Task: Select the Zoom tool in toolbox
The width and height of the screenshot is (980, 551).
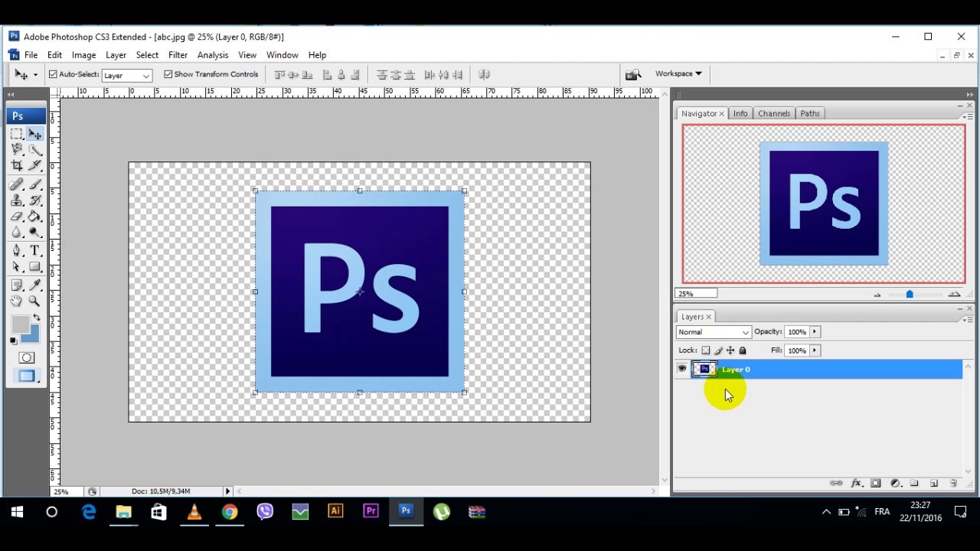Action: (35, 302)
